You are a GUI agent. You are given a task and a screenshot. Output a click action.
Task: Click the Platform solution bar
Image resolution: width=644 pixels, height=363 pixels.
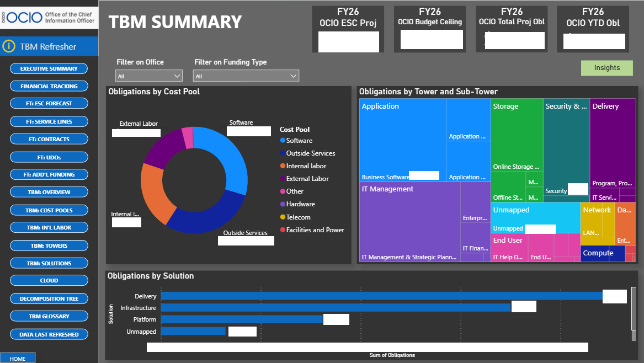pyautogui.click(x=242, y=319)
